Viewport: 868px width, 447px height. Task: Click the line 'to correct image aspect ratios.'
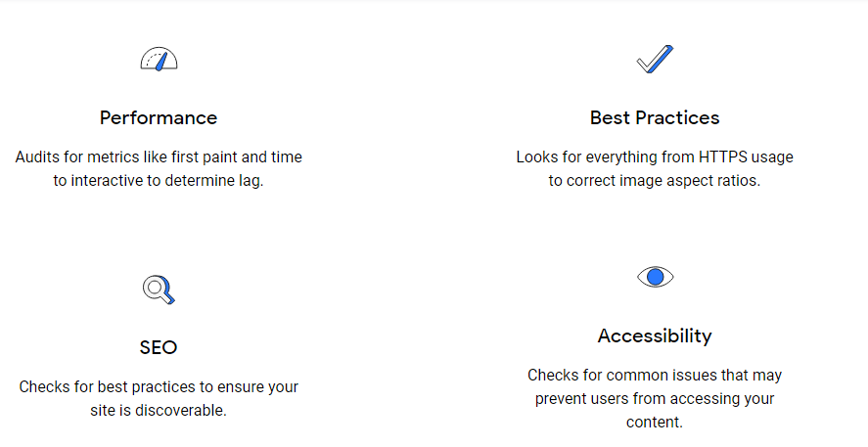[x=655, y=181]
